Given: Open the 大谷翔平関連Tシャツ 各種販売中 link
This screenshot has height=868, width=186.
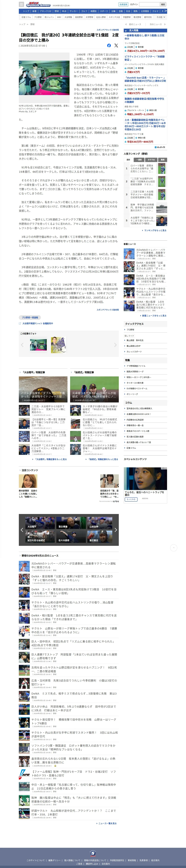Looking at the screenshot, I should pyautogui.click(x=38, y=323).
